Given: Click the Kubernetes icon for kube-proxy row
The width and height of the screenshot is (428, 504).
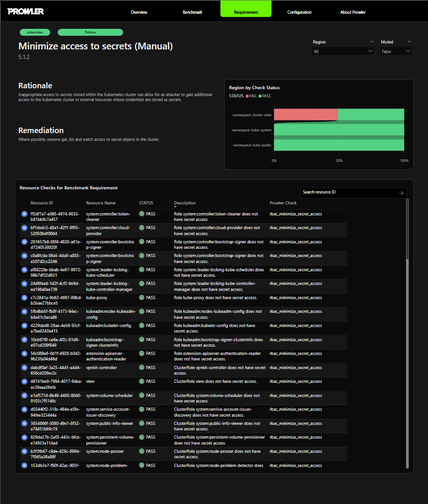Looking at the screenshot, I should (x=24, y=298).
